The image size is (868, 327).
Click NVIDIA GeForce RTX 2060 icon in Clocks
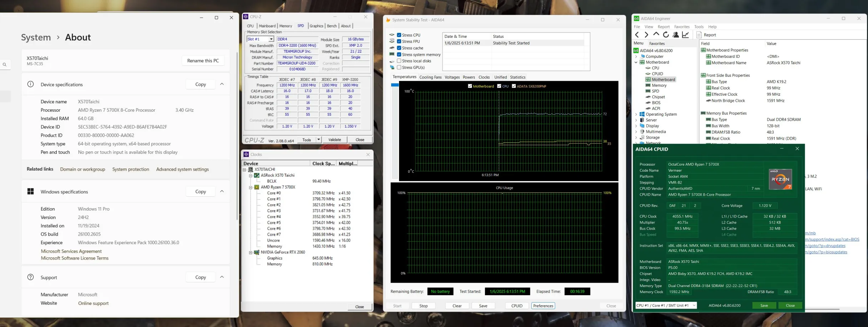[257, 252]
